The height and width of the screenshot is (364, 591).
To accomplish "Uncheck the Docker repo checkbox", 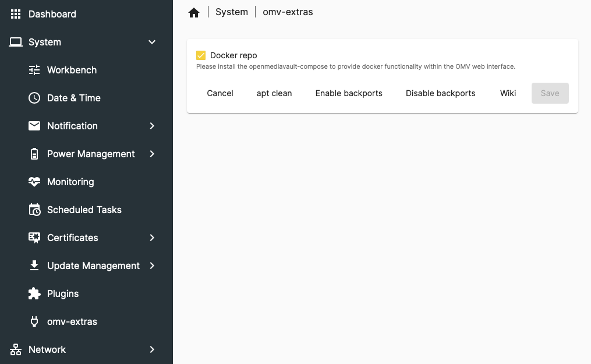I will 201,55.
